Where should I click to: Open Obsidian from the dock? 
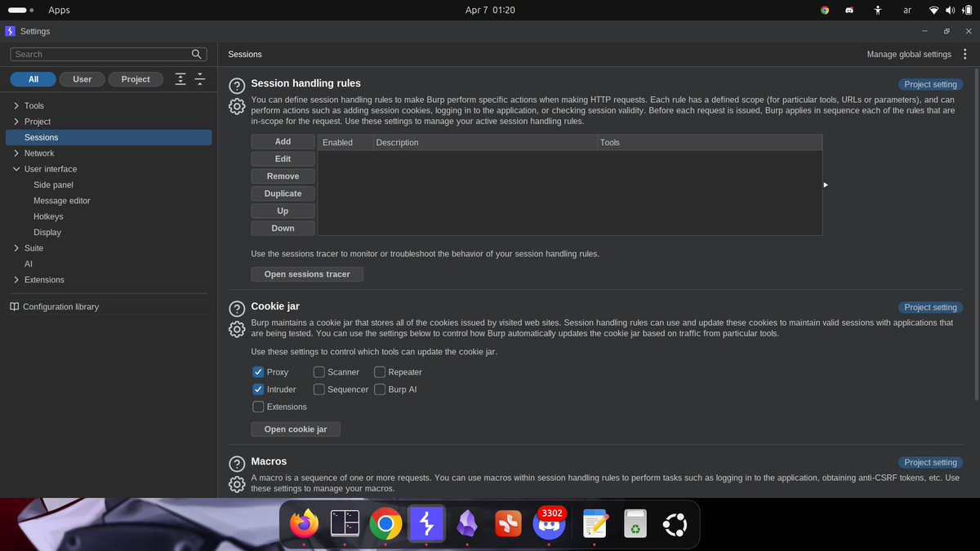467,523
